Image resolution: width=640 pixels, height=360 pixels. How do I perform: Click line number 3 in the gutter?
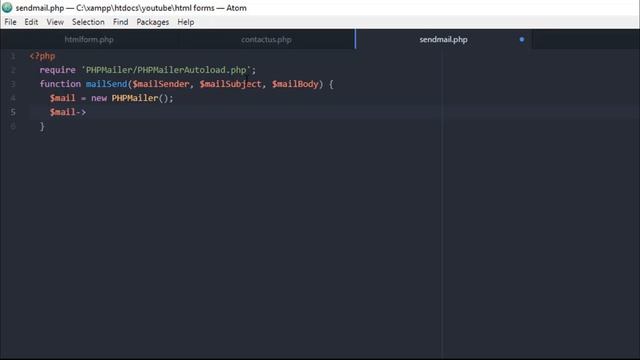coord(13,84)
